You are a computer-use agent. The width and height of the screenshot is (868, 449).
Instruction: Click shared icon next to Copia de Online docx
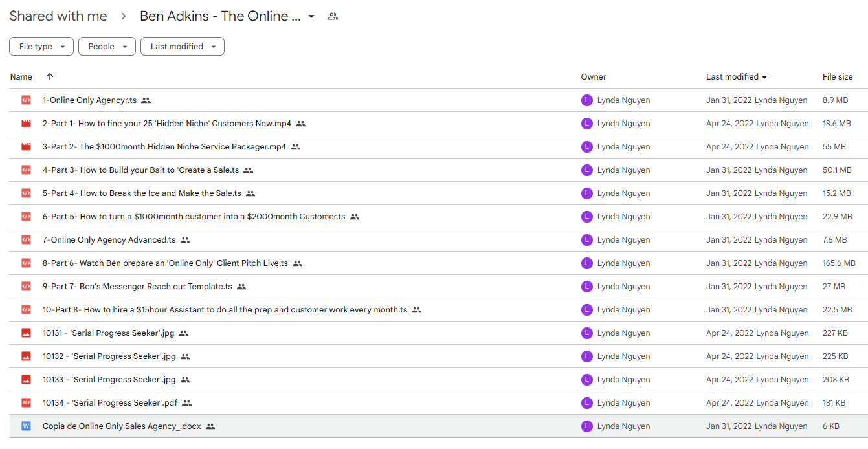coord(210,426)
